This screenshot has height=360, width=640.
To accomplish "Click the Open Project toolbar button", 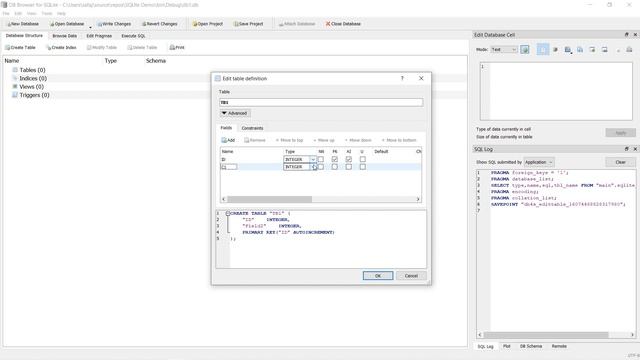I will pyautogui.click(x=207, y=24).
